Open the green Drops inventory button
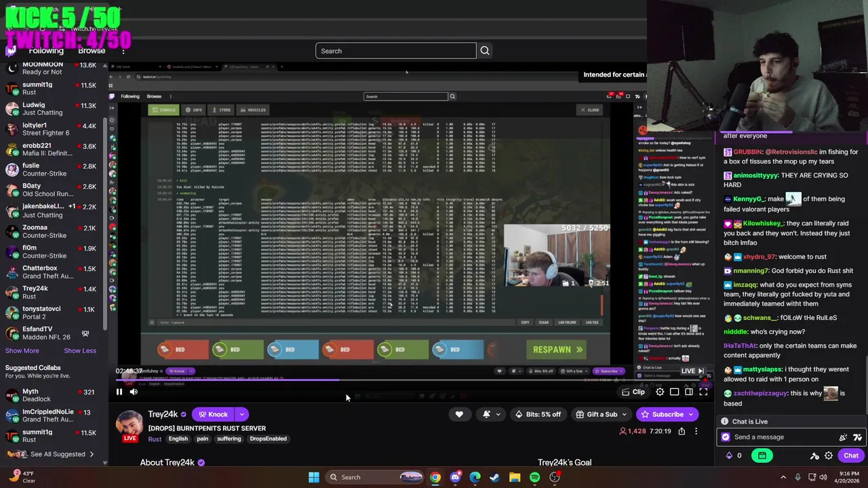This screenshot has height=488, width=868. [x=762, y=455]
